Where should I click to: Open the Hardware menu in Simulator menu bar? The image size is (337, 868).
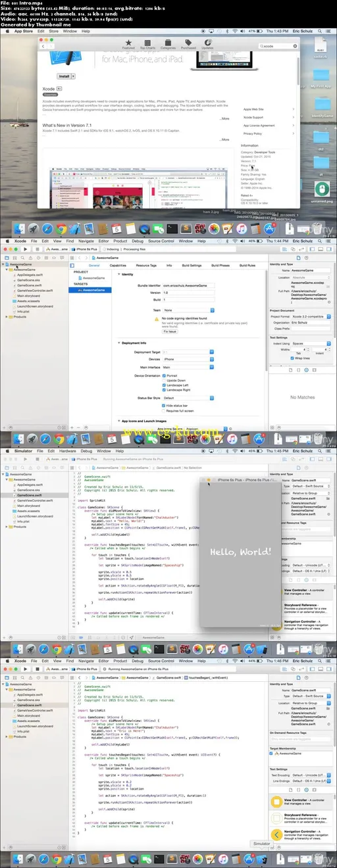(x=67, y=451)
